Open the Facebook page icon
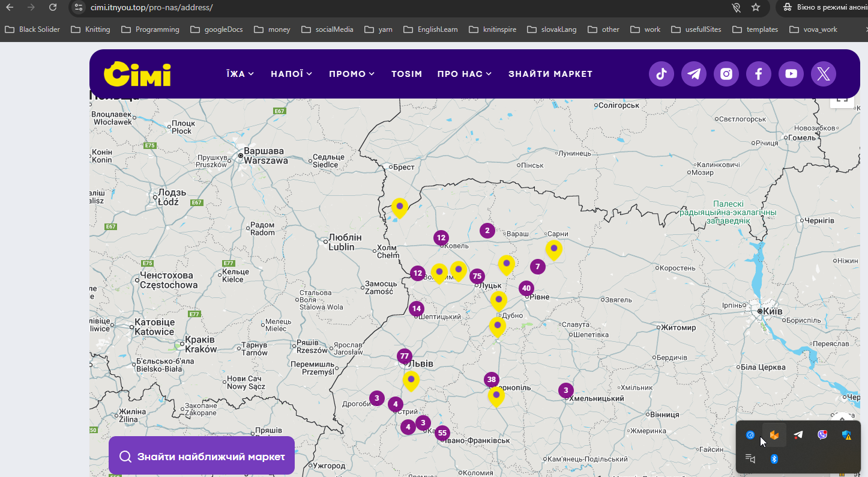Viewport: 868px width, 477px height. [759, 74]
